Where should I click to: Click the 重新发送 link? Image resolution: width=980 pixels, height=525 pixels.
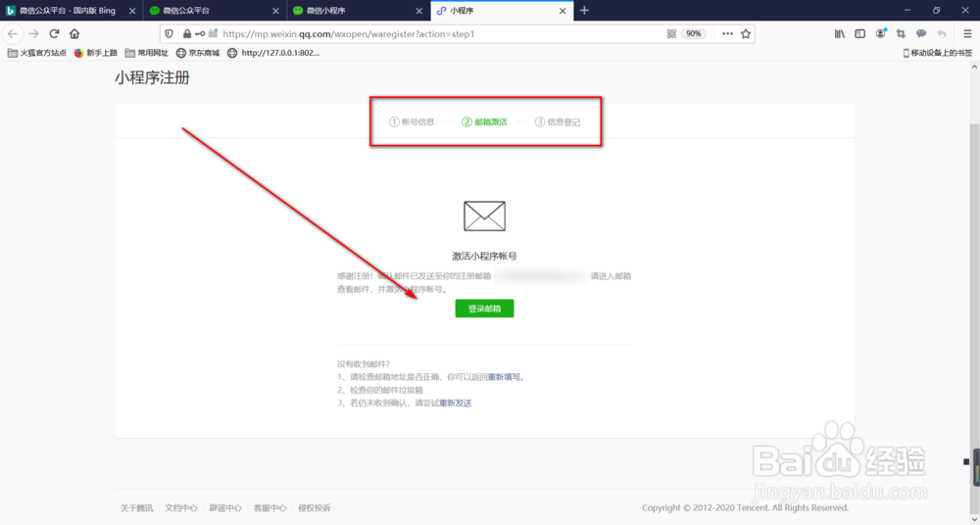click(456, 404)
